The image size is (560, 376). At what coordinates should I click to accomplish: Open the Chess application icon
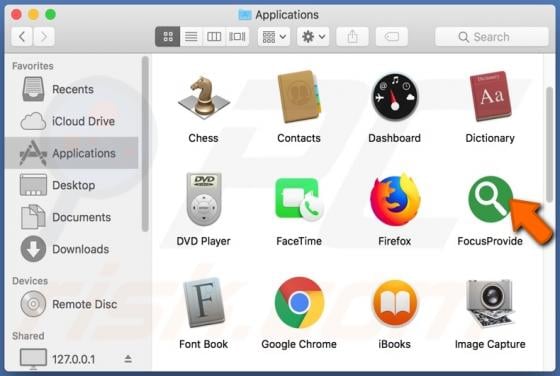[x=204, y=98]
